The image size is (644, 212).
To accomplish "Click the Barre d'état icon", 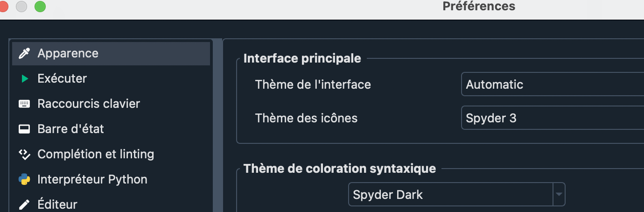I will [x=24, y=129].
